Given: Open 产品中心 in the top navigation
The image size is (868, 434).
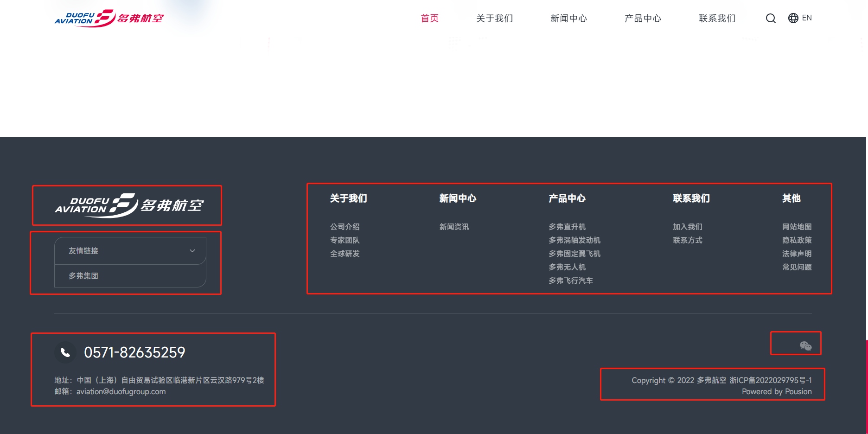Looking at the screenshot, I should pyautogui.click(x=643, y=18).
